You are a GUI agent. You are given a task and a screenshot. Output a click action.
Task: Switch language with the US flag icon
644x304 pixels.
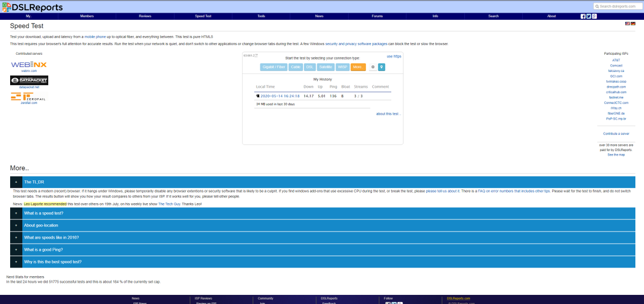pos(627,24)
